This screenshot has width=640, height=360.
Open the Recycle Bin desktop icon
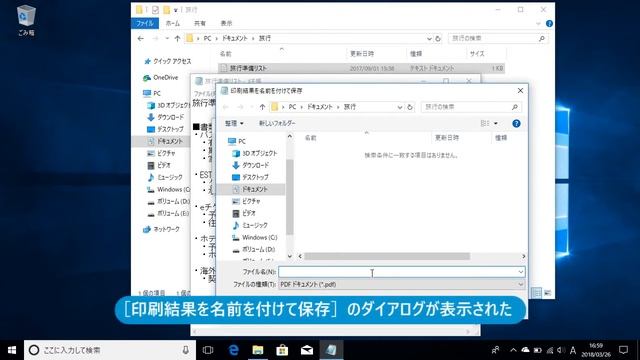pyautogui.click(x=27, y=20)
